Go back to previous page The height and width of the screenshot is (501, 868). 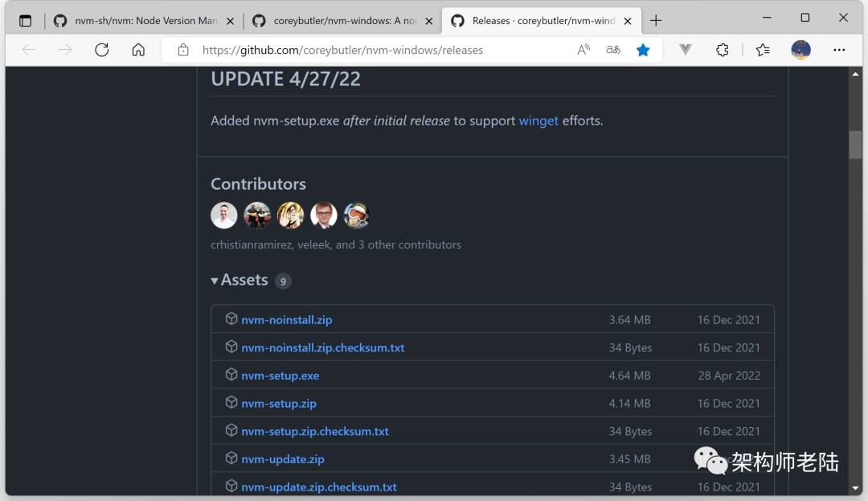[x=29, y=50]
